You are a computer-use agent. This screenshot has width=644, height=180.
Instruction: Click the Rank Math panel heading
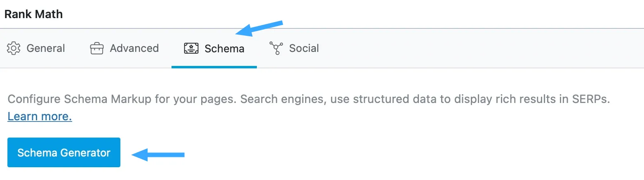33,14
